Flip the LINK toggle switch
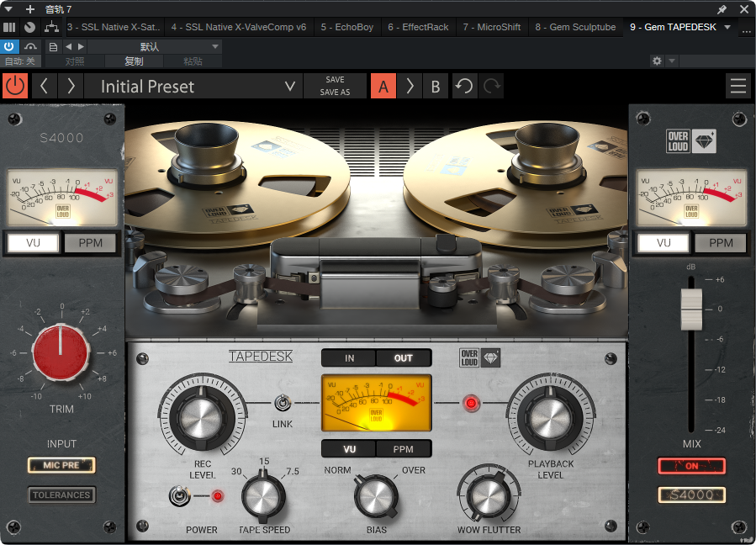This screenshot has height=545, width=756. [283, 403]
